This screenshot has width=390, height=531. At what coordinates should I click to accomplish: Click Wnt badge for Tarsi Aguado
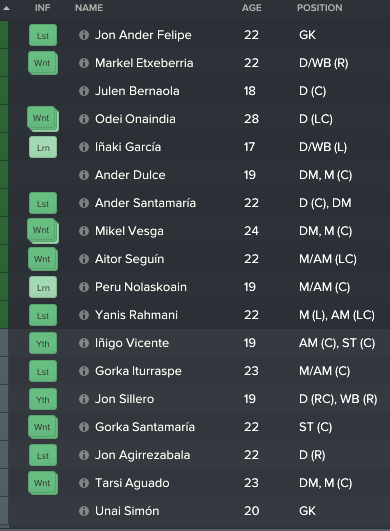tap(43, 483)
